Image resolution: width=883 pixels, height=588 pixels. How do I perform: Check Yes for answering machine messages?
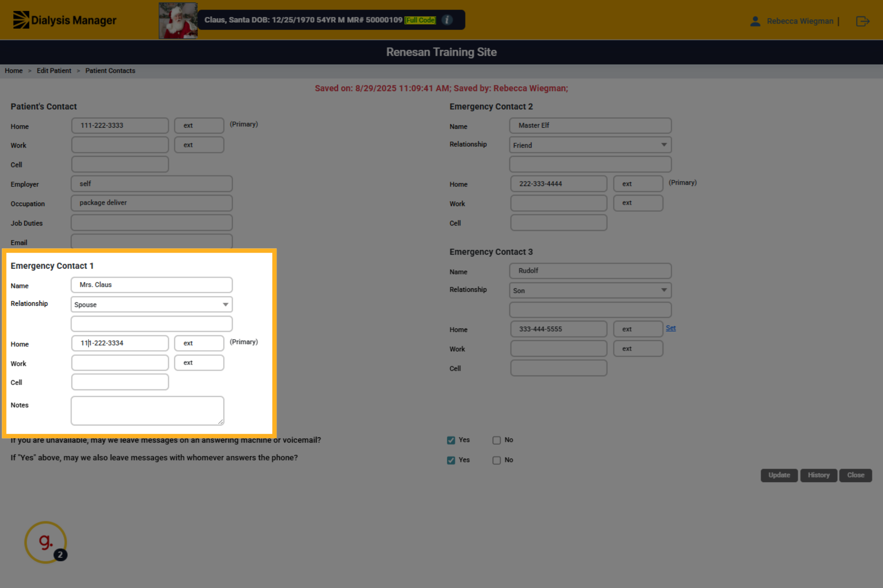coord(451,440)
